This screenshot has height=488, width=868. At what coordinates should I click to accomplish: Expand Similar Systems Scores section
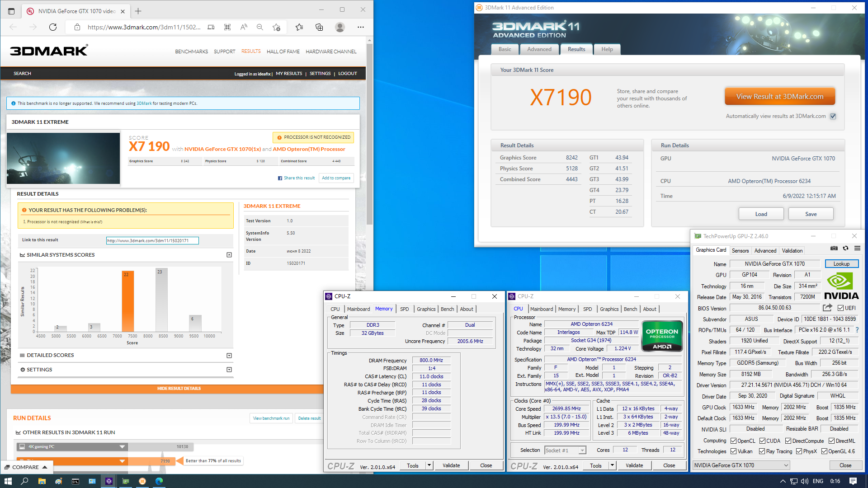(x=229, y=255)
